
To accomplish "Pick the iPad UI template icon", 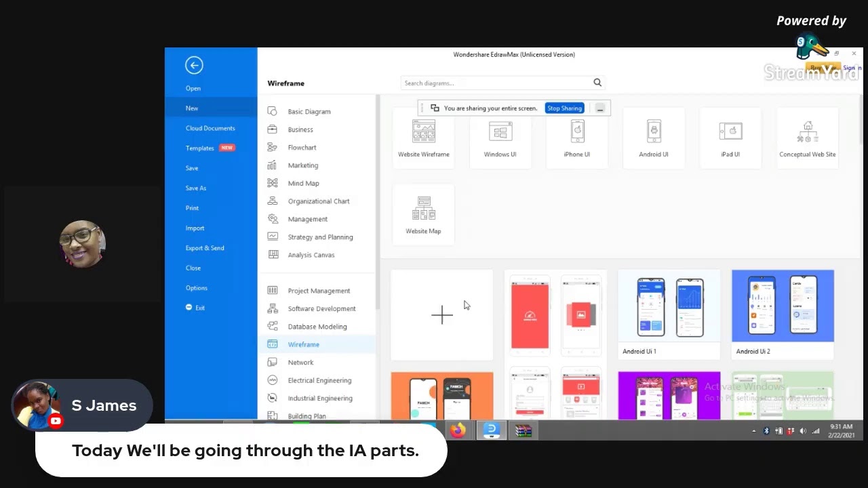I will pos(730,131).
